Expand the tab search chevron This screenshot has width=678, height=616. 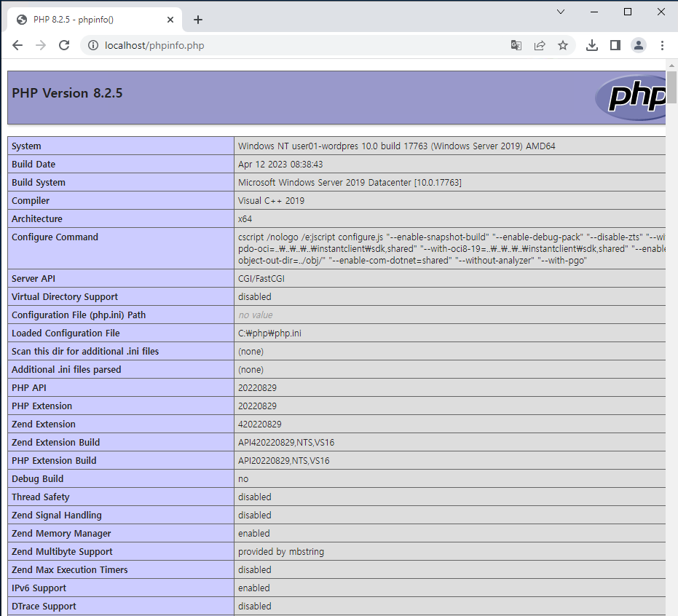pos(561,12)
